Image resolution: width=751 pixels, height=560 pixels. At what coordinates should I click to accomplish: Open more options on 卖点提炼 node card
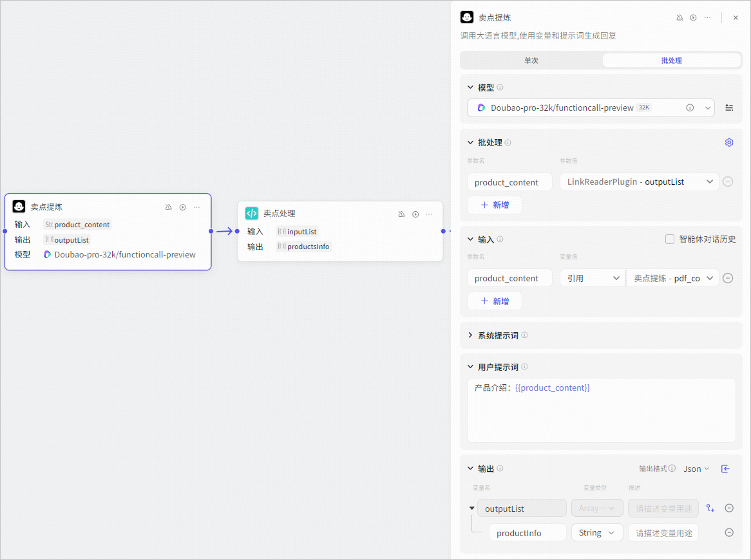point(197,207)
